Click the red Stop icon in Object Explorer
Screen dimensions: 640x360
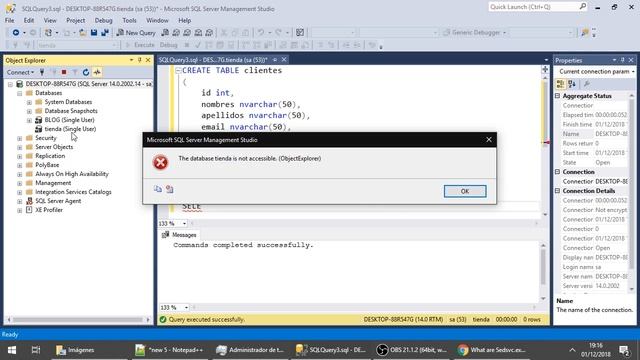click(64, 72)
